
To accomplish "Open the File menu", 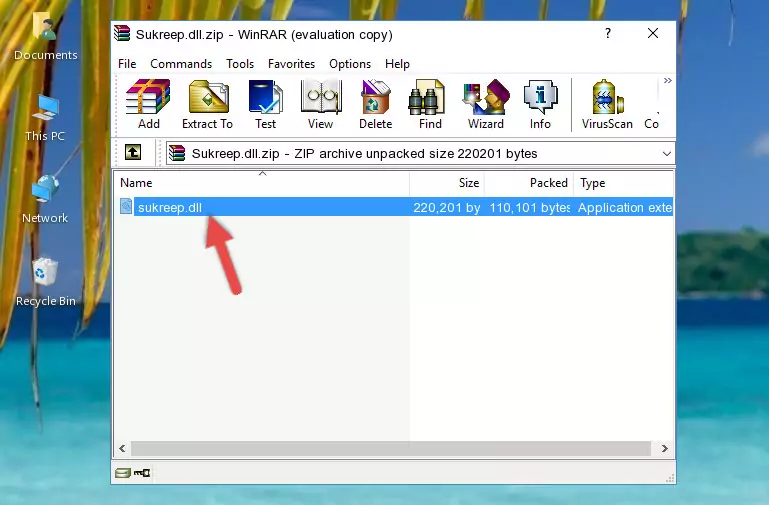I will (127, 64).
